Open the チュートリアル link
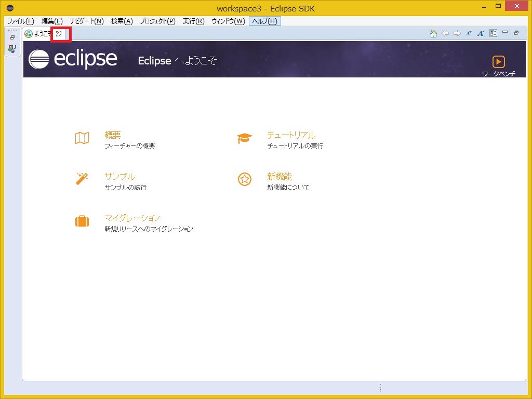Viewport: 532px width, 399px height. (x=291, y=135)
